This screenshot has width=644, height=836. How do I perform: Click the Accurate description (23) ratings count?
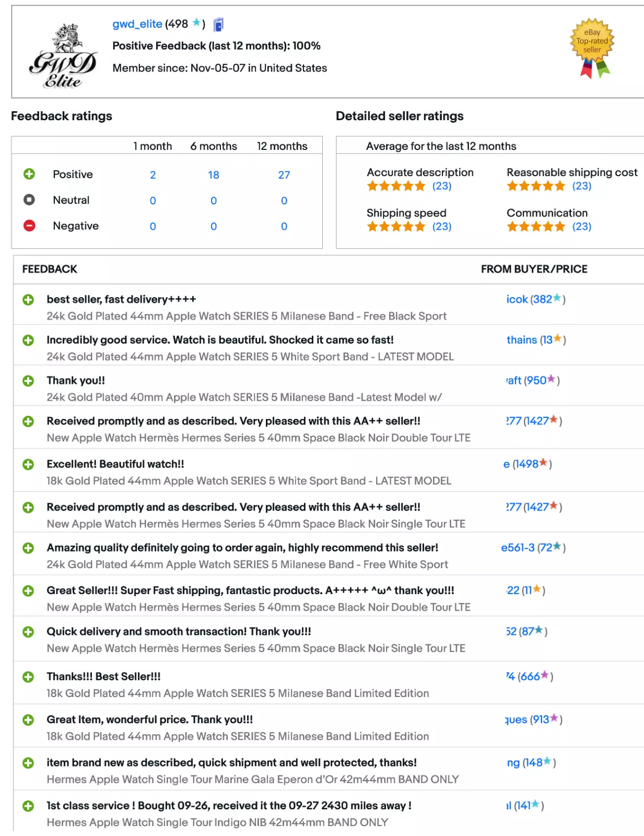tap(442, 186)
